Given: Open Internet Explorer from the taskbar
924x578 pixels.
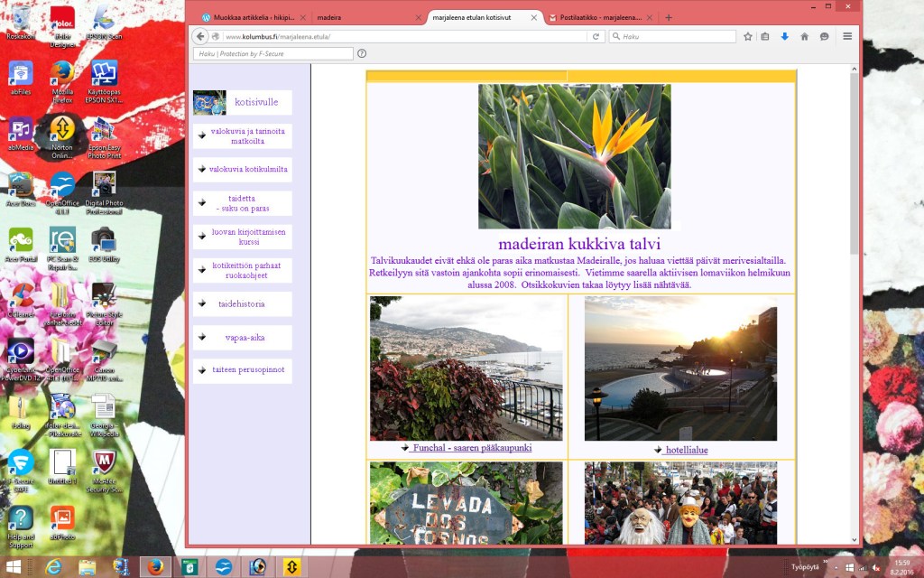Looking at the screenshot, I should coord(53,566).
